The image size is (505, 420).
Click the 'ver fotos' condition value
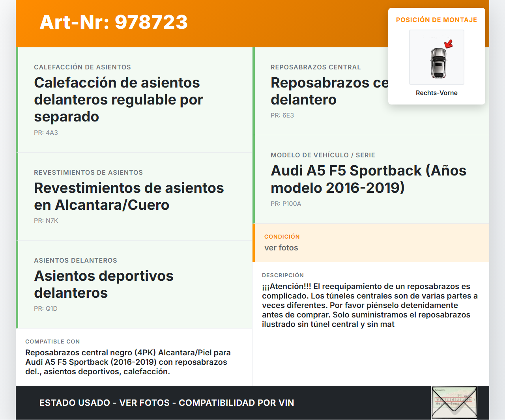click(x=281, y=248)
